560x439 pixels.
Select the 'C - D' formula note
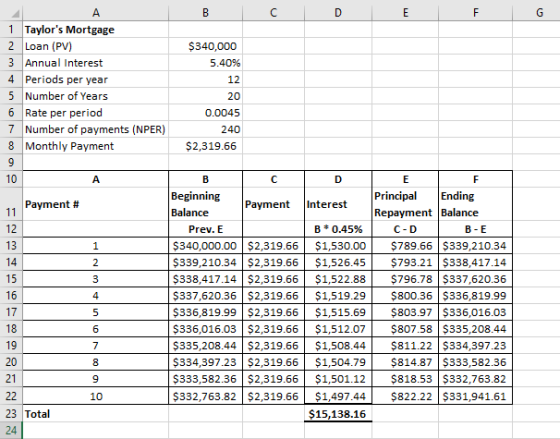coord(405,229)
